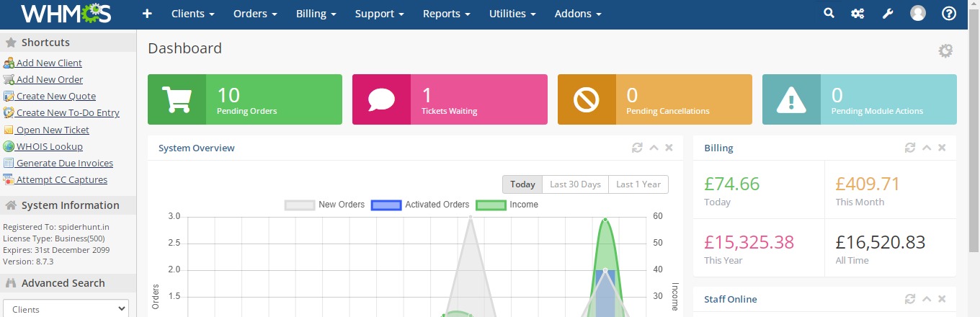Click the wrench setup icon
Image resolution: width=980 pixels, height=317 pixels.
point(888,14)
